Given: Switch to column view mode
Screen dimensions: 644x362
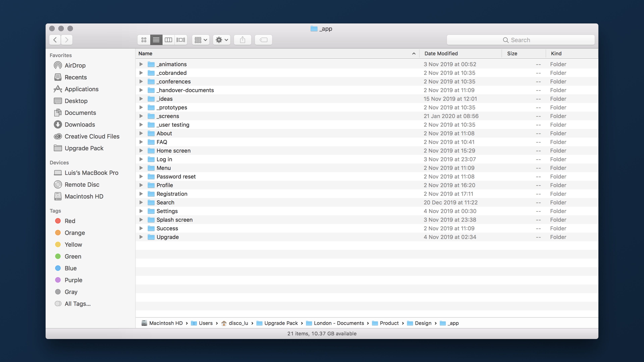Looking at the screenshot, I should [x=168, y=40].
